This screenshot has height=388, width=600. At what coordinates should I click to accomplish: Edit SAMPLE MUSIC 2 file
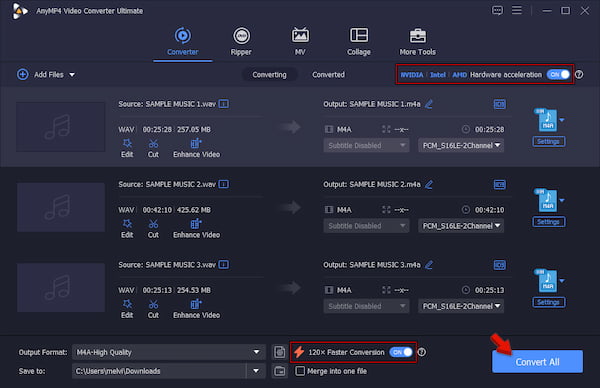[127, 229]
